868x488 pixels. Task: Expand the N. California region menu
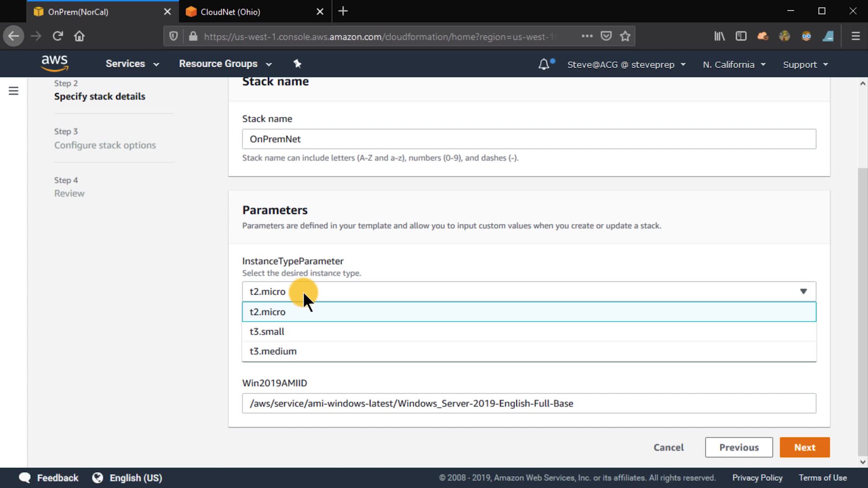pyautogui.click(x=734, y=65)
